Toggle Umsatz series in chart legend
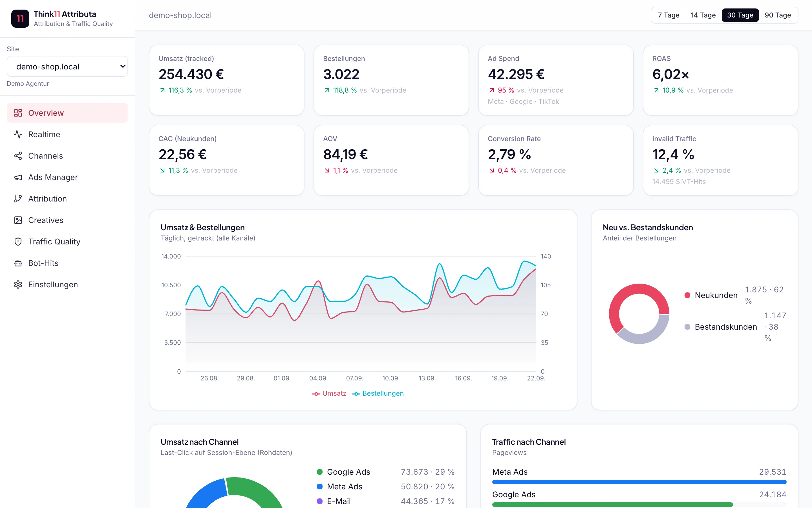812x508 pixels. click(x=329, y=393)
